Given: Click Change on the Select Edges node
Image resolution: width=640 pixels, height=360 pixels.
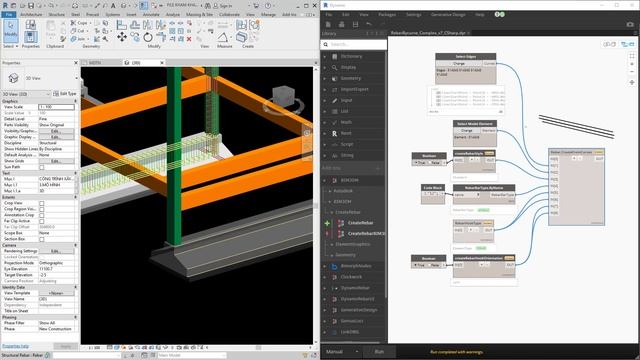Looking at the screenshot, I should tap(459, 64).
